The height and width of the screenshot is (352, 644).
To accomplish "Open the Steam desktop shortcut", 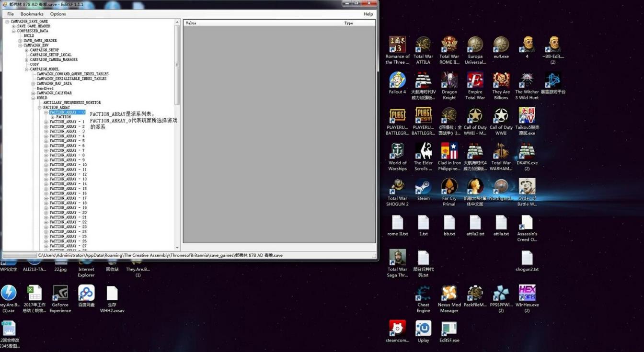I will 423,187.
